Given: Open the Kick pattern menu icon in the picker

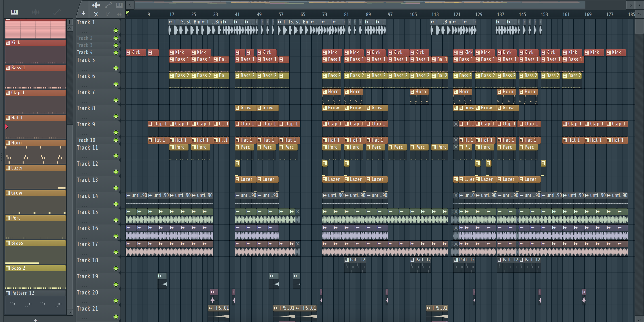Looking at the screenshot, I should tap(8, 43).
